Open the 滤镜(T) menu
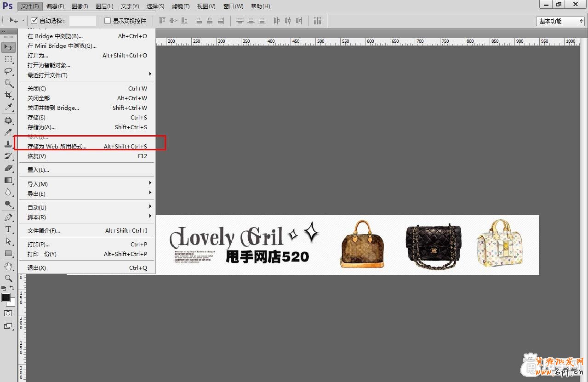588x382 pixels. [181, 6]
